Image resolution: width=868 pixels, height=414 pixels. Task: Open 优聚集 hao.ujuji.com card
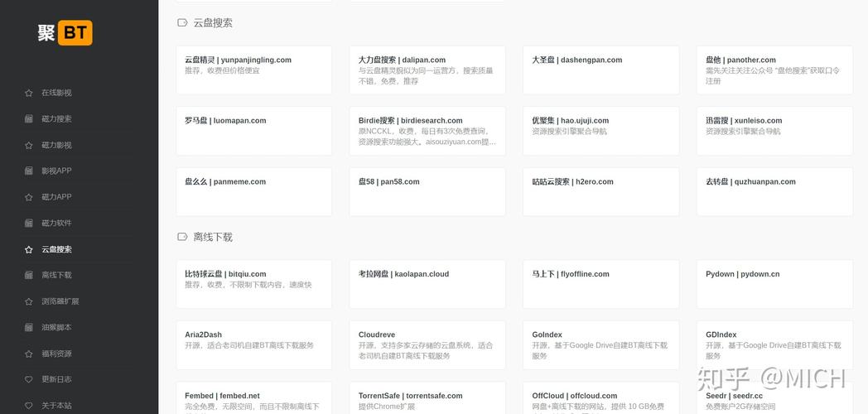pyautogui.click(x=601, y=131)
